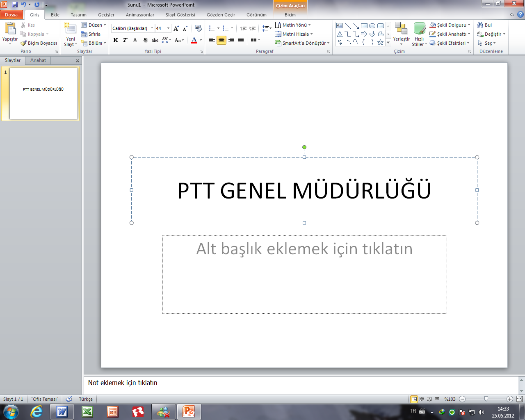Align text left
Screen dimensions: 525x420
(x=212, y=40)
